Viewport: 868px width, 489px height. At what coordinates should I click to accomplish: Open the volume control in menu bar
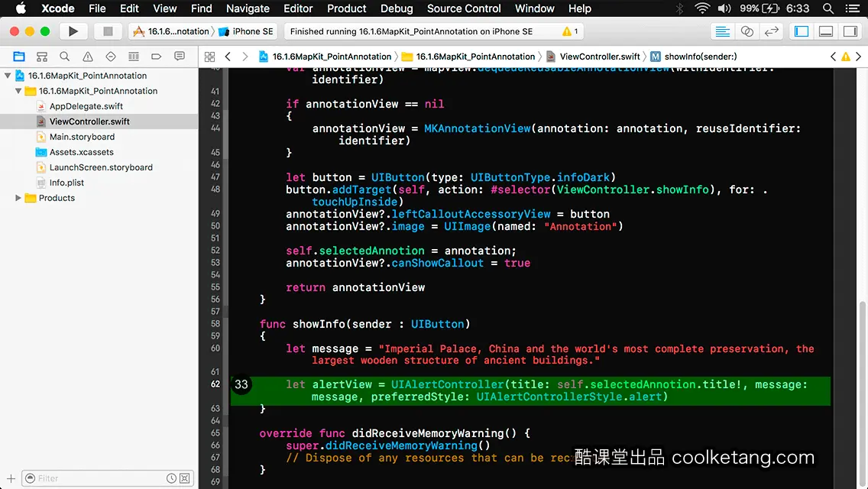(x=724, y=8)
